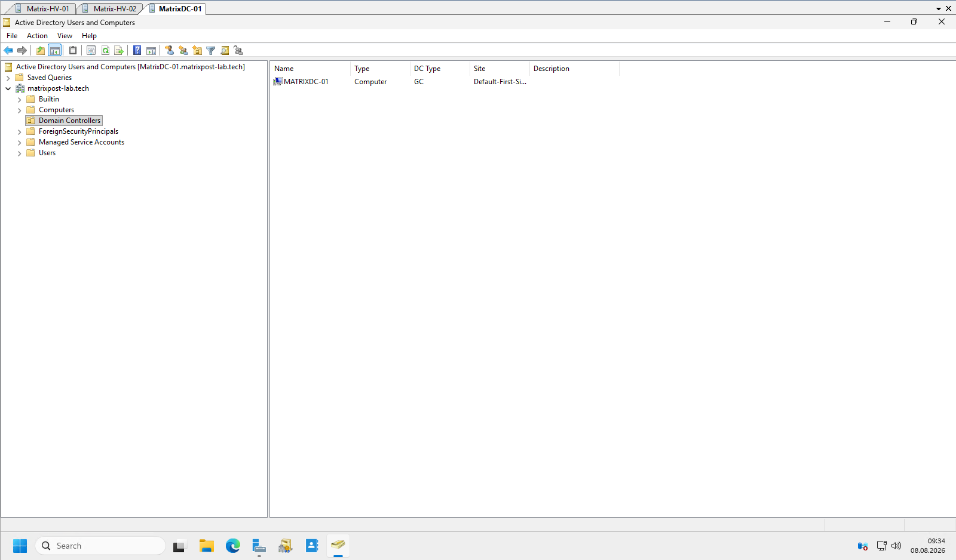Click the Back arrow in toolbar
Viewport: 956px width, 560px height.
(x=8, y=51)
